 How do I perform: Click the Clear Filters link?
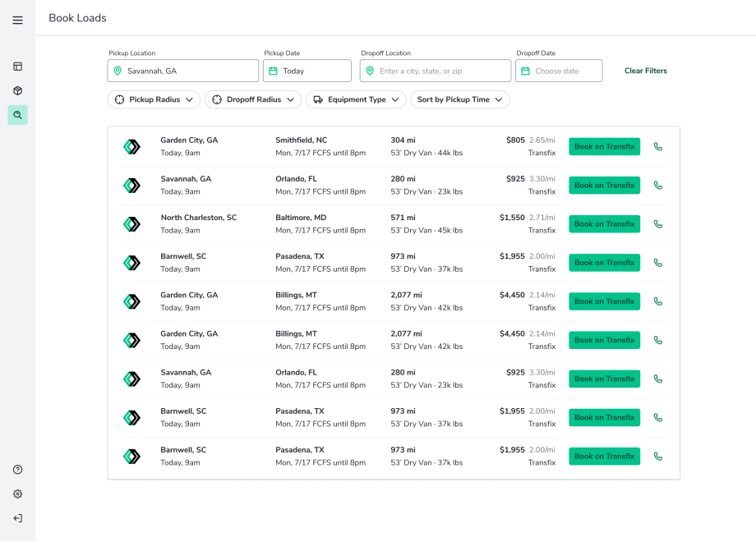tap(645, 71)
